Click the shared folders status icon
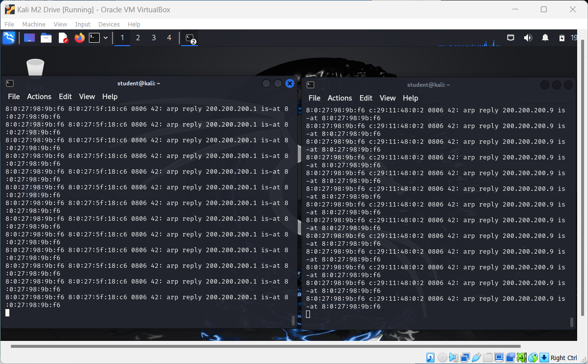588x364 pixels. 487,358
